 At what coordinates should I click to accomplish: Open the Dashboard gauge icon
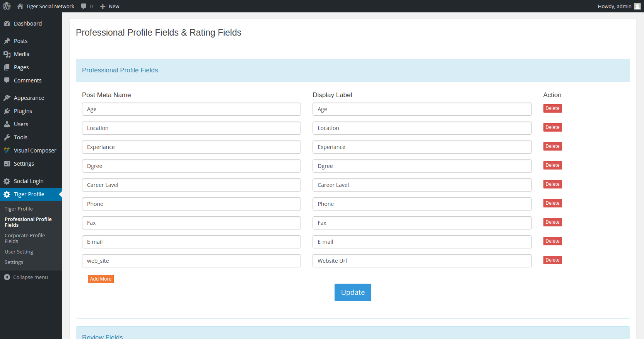(x=7, y=24)
